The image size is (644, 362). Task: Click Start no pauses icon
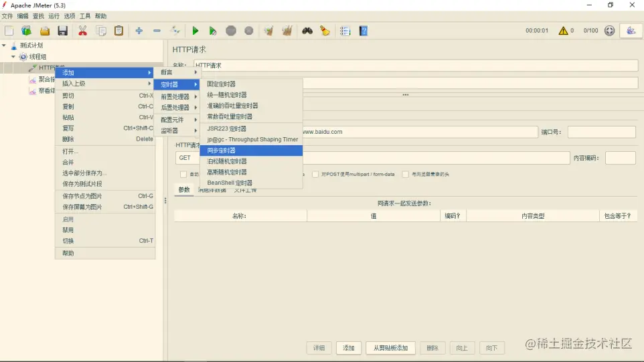213,31
